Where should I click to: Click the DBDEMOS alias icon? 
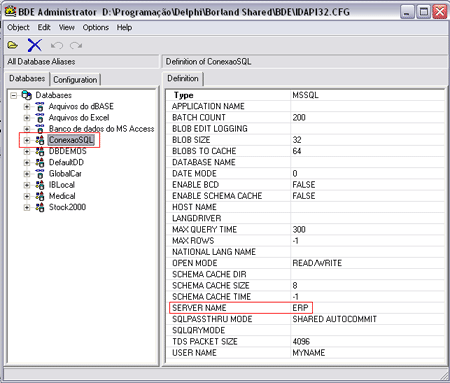coord(40,151)
